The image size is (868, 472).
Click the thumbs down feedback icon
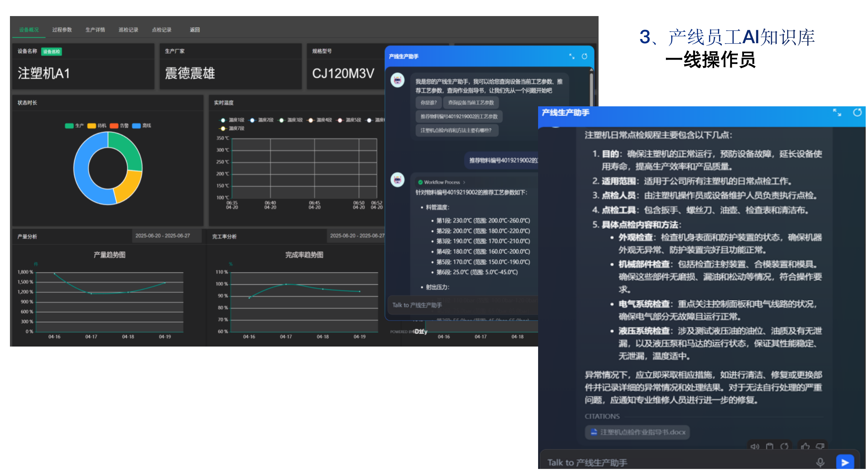point(820,446)
